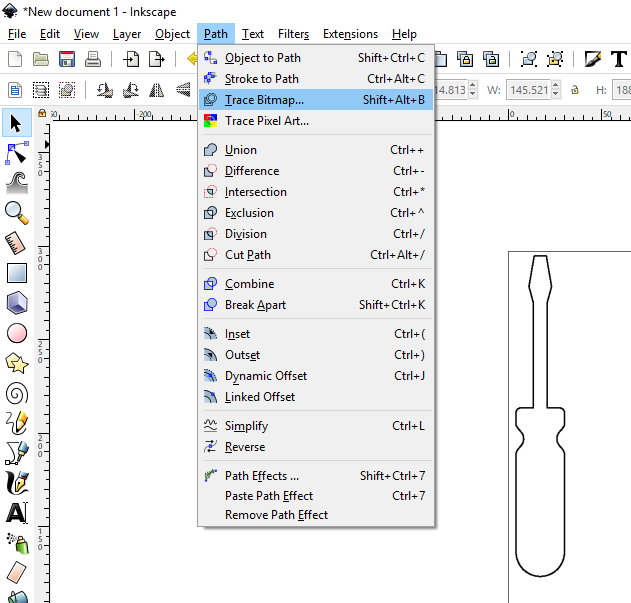Select the Circle/Ellipse tool
This screenshot has width=631, height=603.
[16, 333]
